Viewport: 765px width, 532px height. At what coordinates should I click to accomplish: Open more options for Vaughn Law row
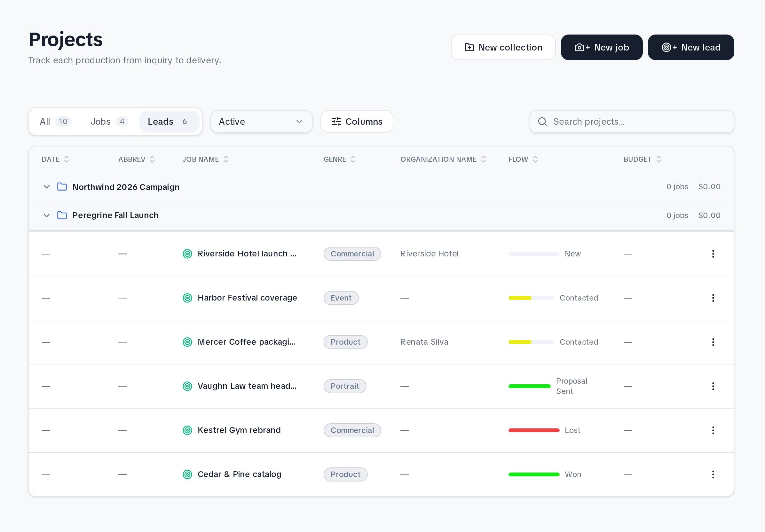pyautogui.click(x=713, y=386)
